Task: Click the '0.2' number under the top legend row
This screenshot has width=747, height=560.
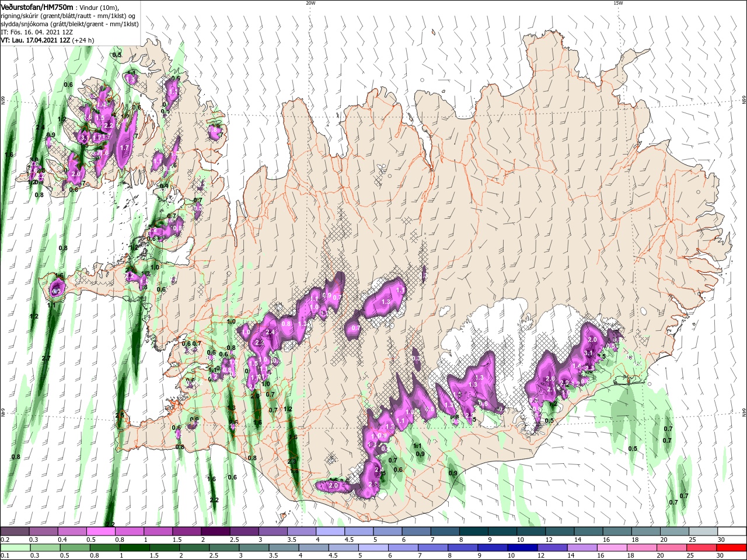Action: coord(5,540)
